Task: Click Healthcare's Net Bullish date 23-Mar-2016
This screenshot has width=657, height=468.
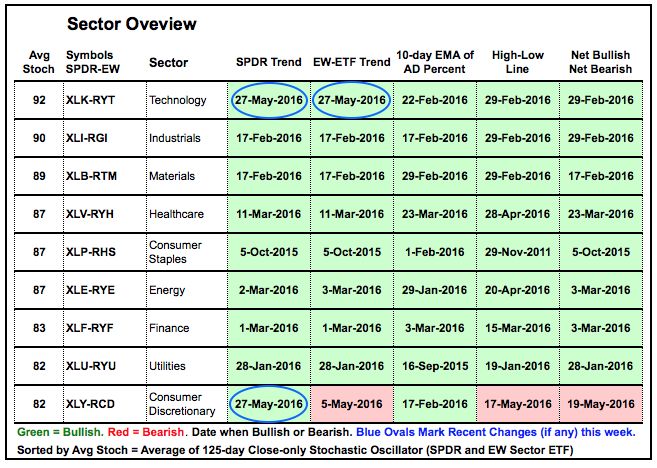Action: pyautogui.click(x=600, y=214)
